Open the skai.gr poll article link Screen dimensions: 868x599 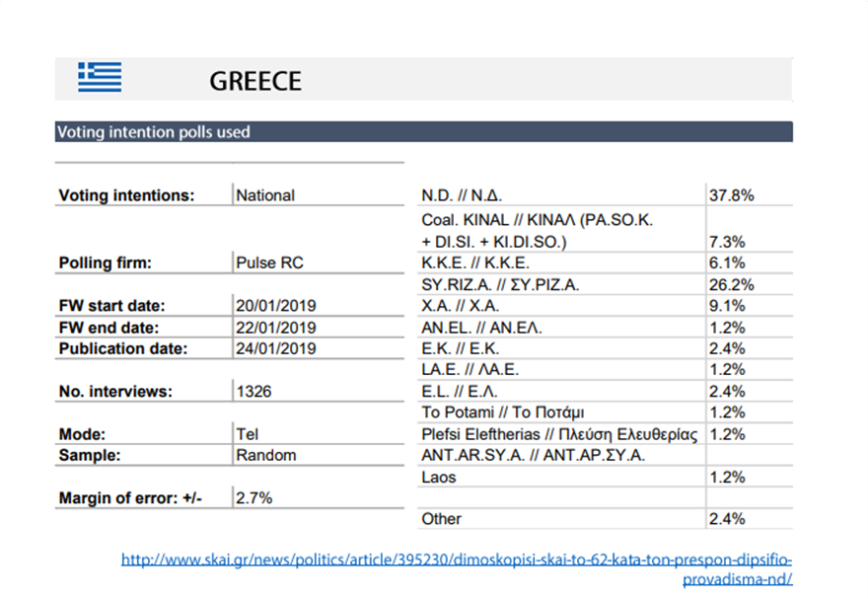457,560
